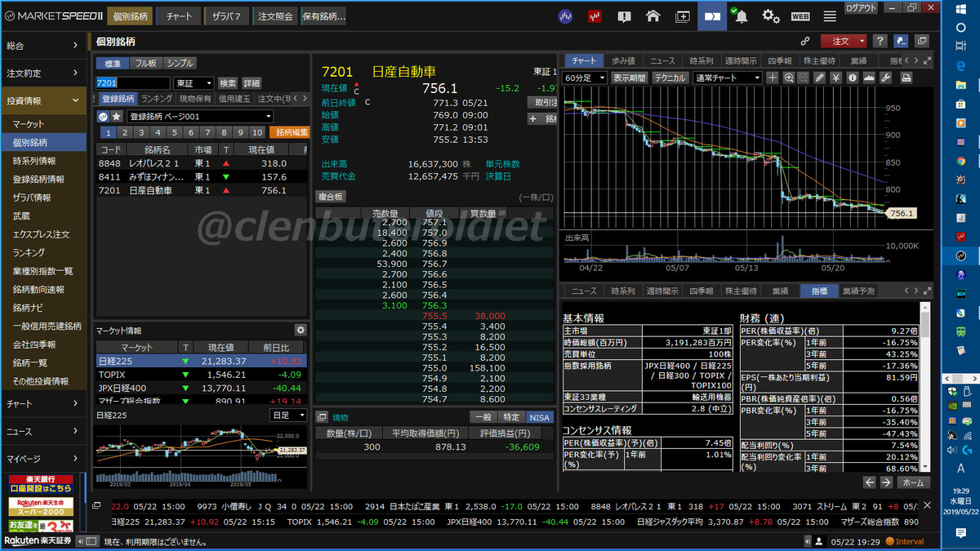
Task: Select 特定 account type
Action: 511,417
